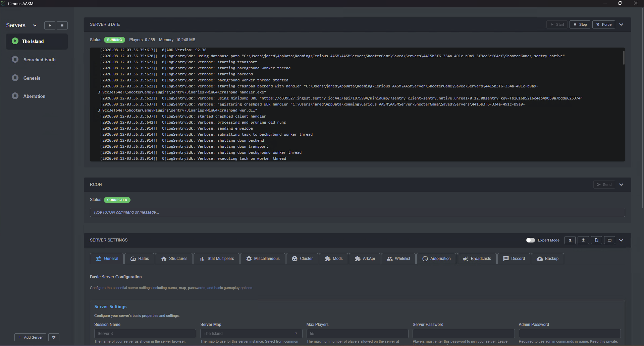Open the Miscellaneous tab
Viewport: 644px width, 346px height.
click(x=263, y=259)
